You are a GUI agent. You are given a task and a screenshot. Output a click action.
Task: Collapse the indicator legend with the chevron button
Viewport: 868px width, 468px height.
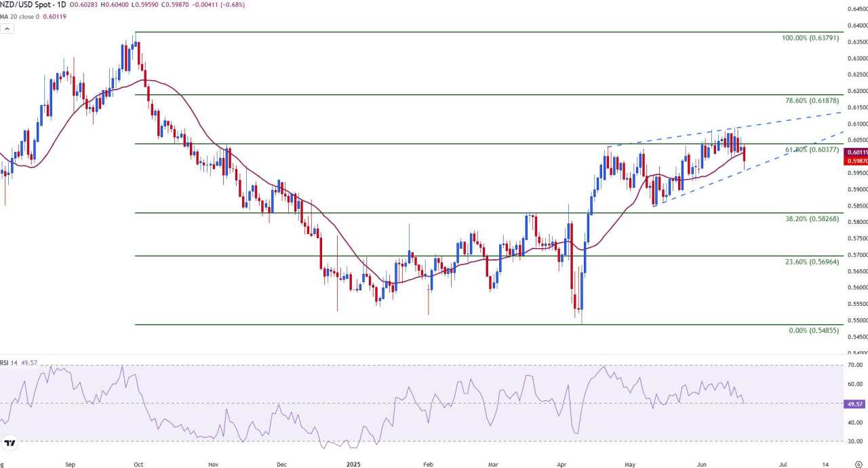click(x=7, y=28)
